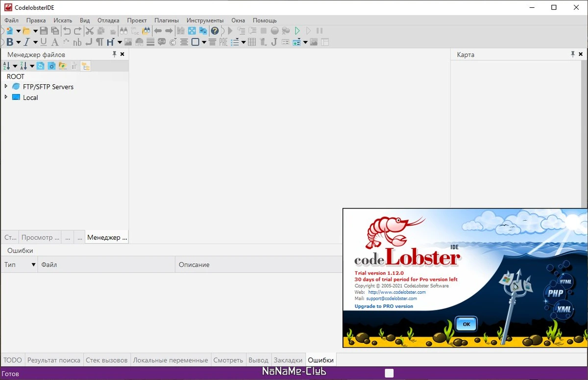Open the dropdown arrow next to Bold

19,42
